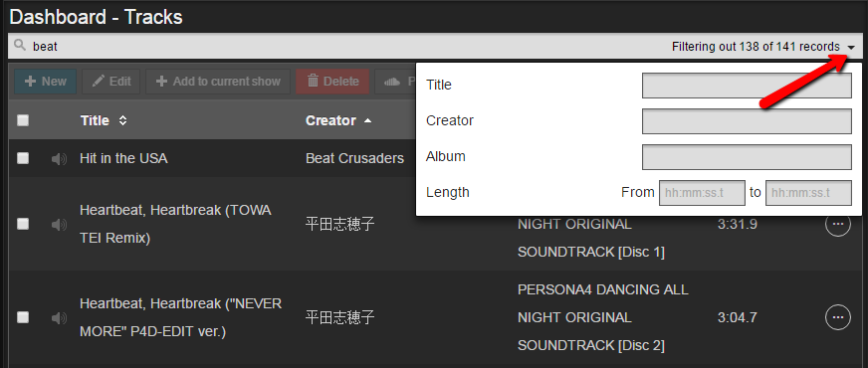Click the Length From time field
This screenshot has width=868, height=368.
point(702,193)
